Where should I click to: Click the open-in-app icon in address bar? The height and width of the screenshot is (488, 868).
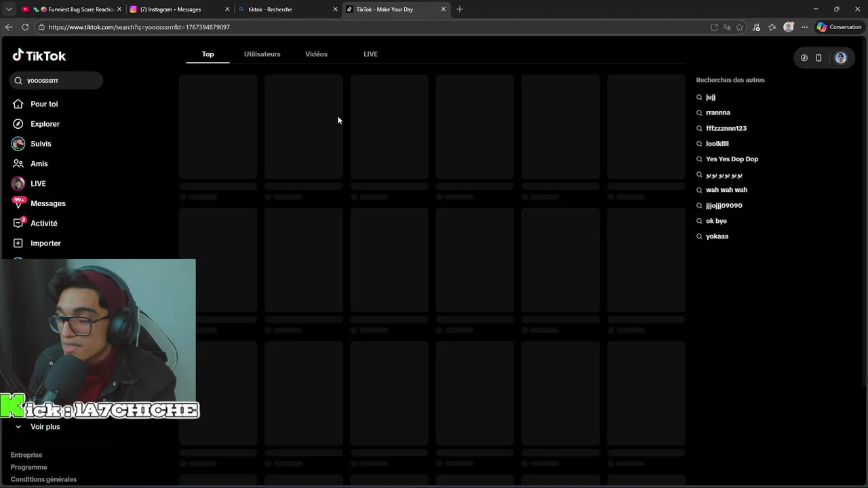click(714, 27)
